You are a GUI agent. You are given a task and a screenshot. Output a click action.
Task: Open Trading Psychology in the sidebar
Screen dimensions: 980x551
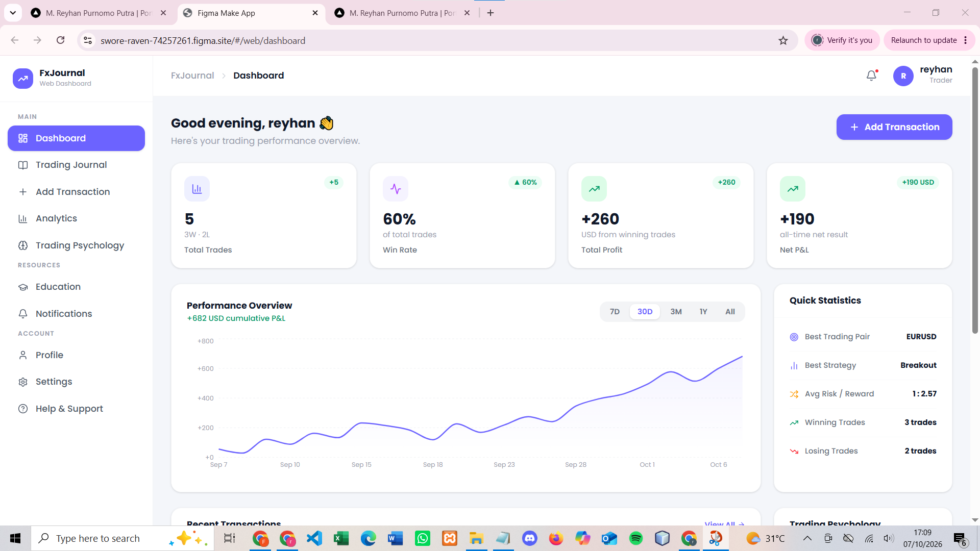tap(76, 245)
